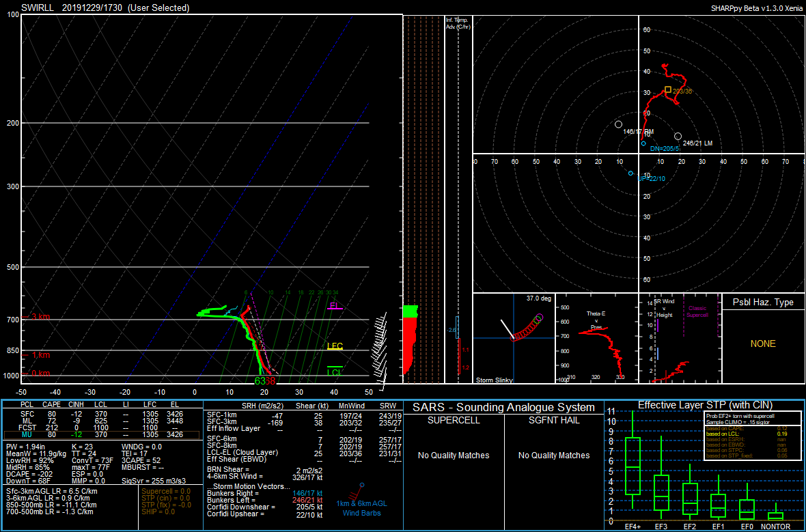Click the Corfidi upshear UP marker on hodograph
Image resolution: width=806 pixels, height=532 pixels.
[x=630, y=173]
